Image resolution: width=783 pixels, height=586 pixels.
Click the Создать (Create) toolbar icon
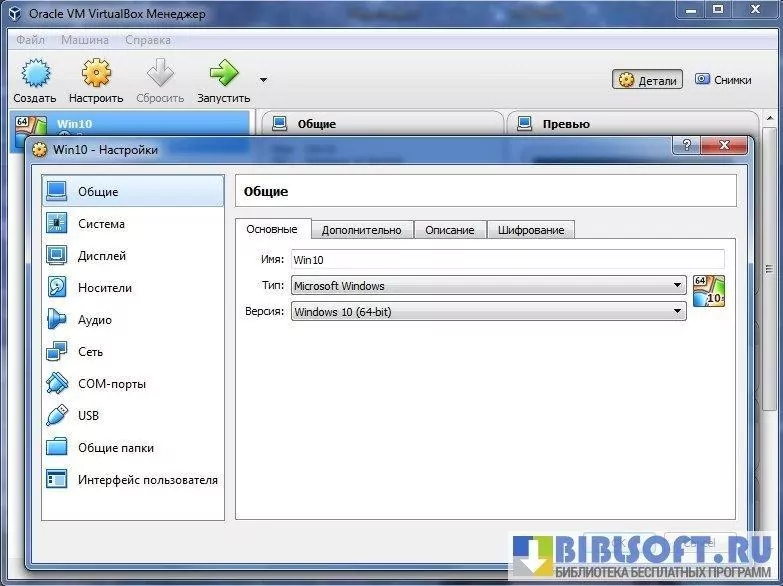(x=35, y=74)
